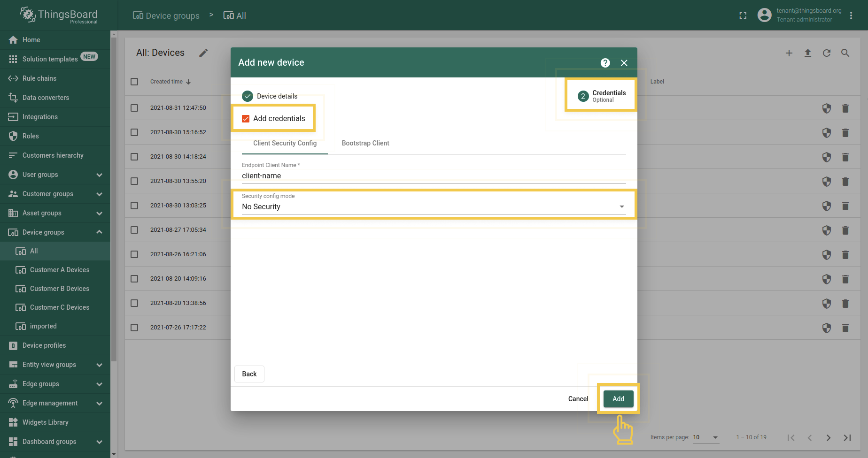Click the import device upload icon

point(808,53)
